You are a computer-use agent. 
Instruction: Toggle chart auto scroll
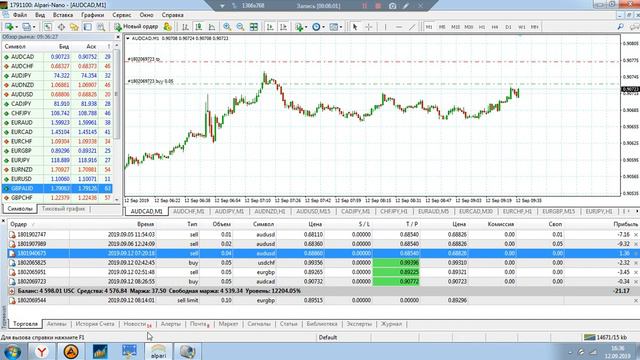(270, 27)
